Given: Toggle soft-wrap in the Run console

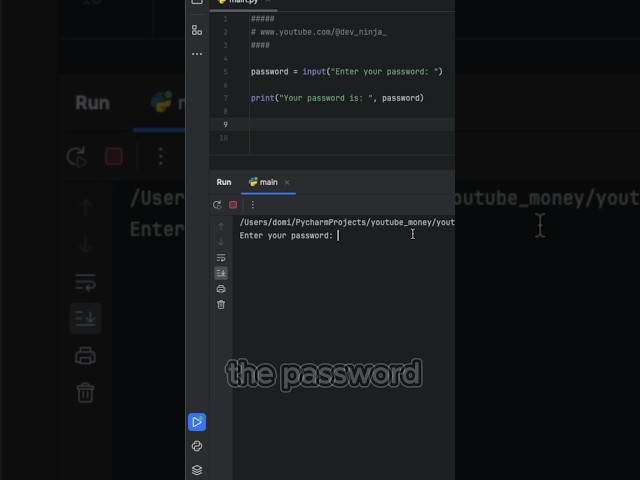Looking at the screenshot, I should click(x=221, y=258).
